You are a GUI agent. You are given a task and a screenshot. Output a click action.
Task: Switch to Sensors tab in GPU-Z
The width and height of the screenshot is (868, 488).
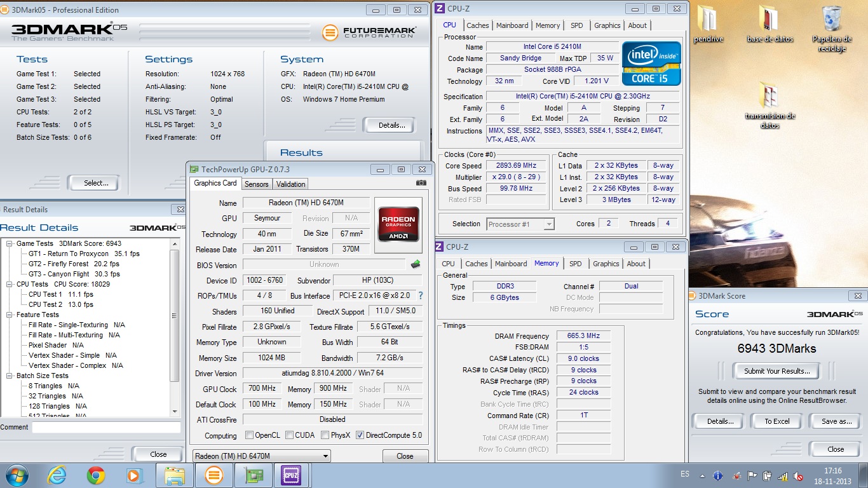pyautogui.click(x=257, y=184)
